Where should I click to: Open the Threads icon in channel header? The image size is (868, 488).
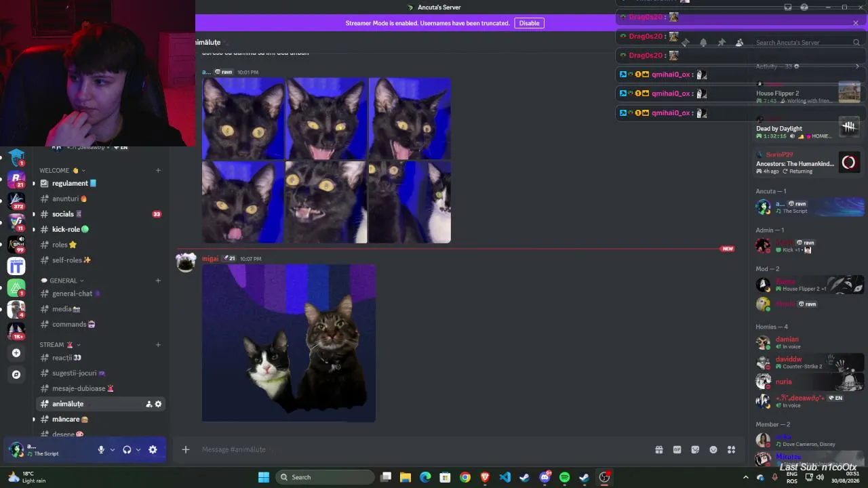point(685,42)
